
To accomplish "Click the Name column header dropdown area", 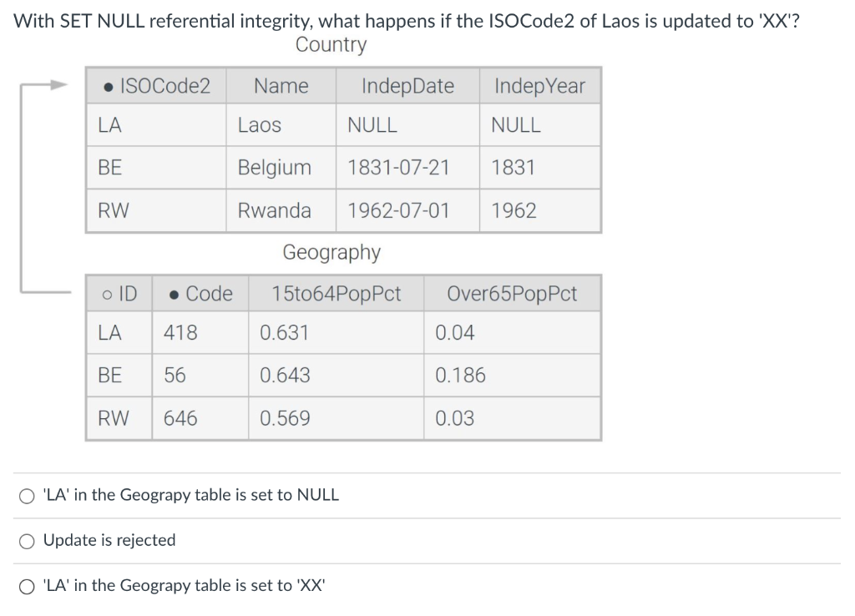I will click(281, 85).
